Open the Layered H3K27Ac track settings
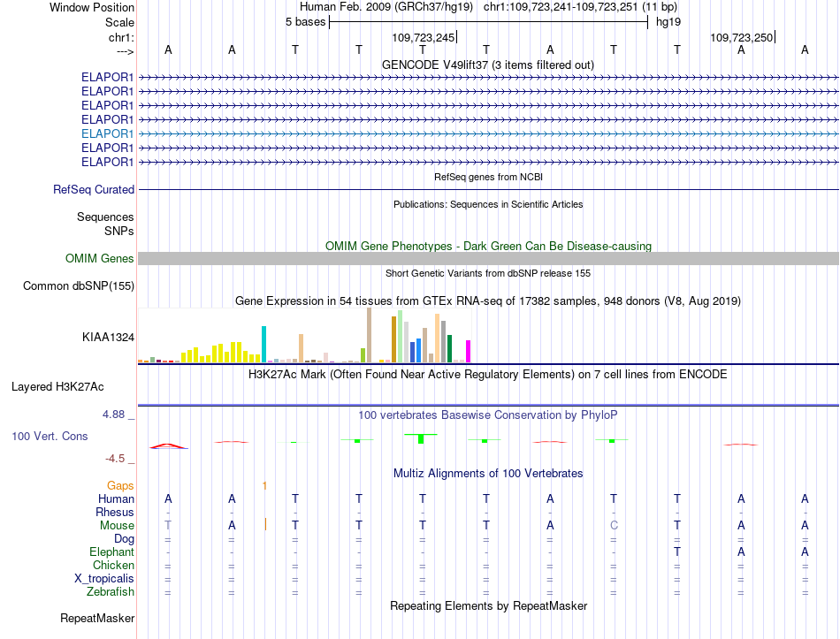Viewport: 840px width, 639px height. [57, 387]
